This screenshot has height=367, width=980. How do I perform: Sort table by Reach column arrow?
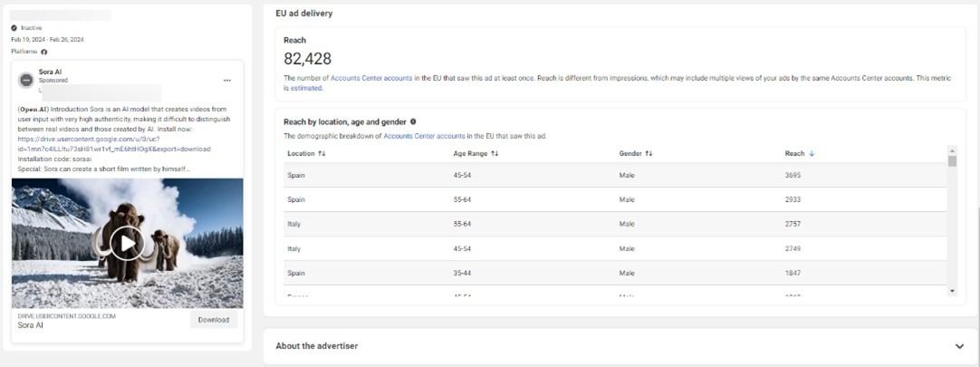tap(812, 153)
